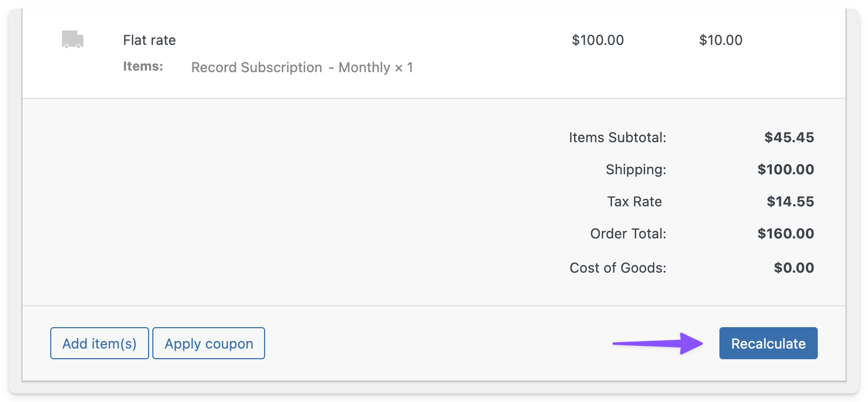
Task: Click the $100.00 flat rate cost
Action: click(598, 40)
